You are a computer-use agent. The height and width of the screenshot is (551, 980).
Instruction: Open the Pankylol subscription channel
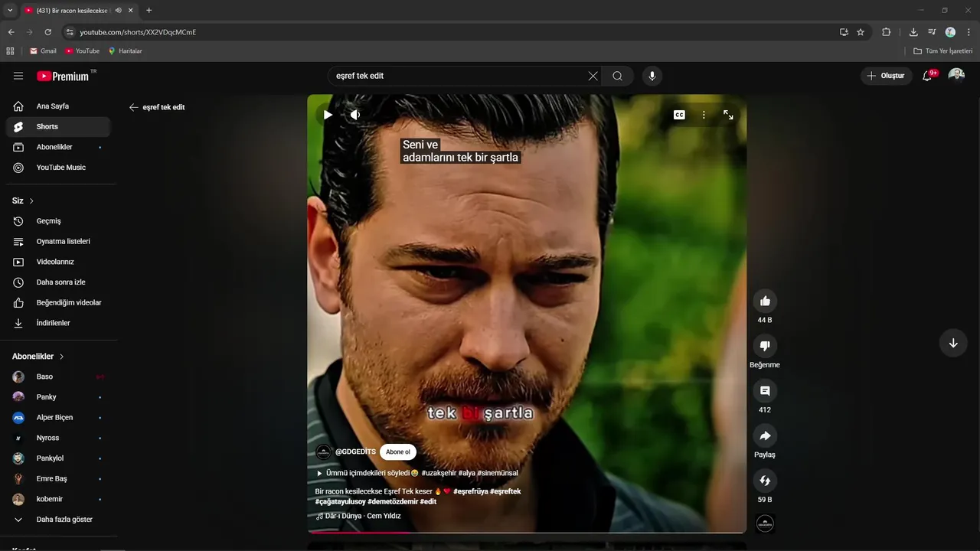pos(58,458)
